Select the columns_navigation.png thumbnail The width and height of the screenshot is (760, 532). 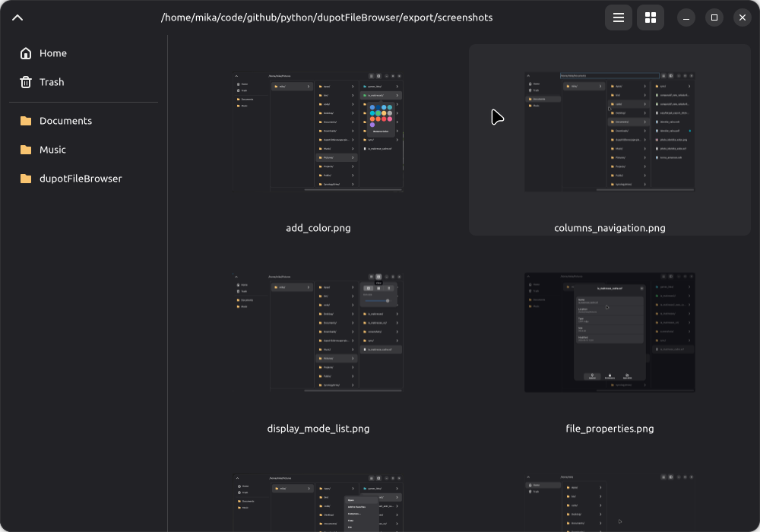click(610, 132)
